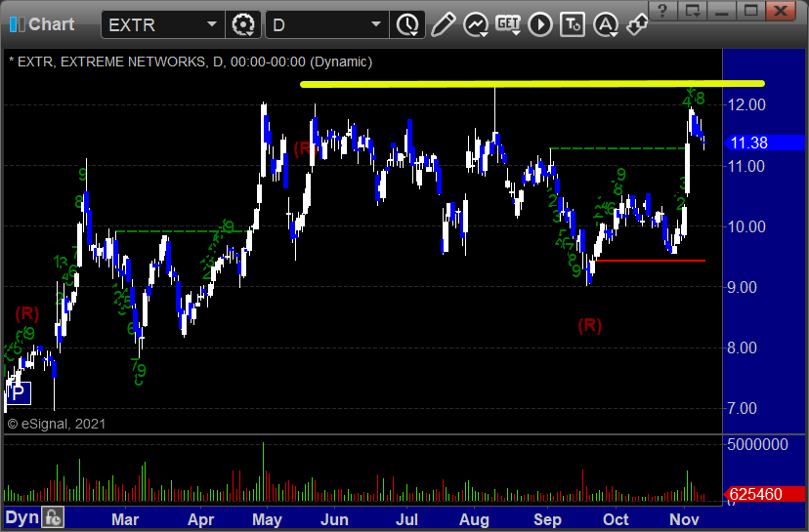Viewport: 809px width, 532px height.
Task: Close the Chart window
Action: (x=781, y=11)
